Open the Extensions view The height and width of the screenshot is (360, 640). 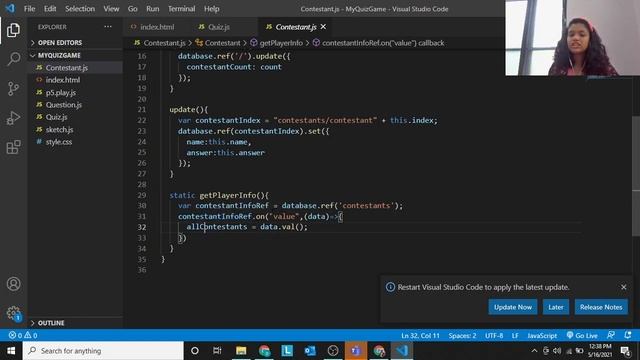point(13,147)
